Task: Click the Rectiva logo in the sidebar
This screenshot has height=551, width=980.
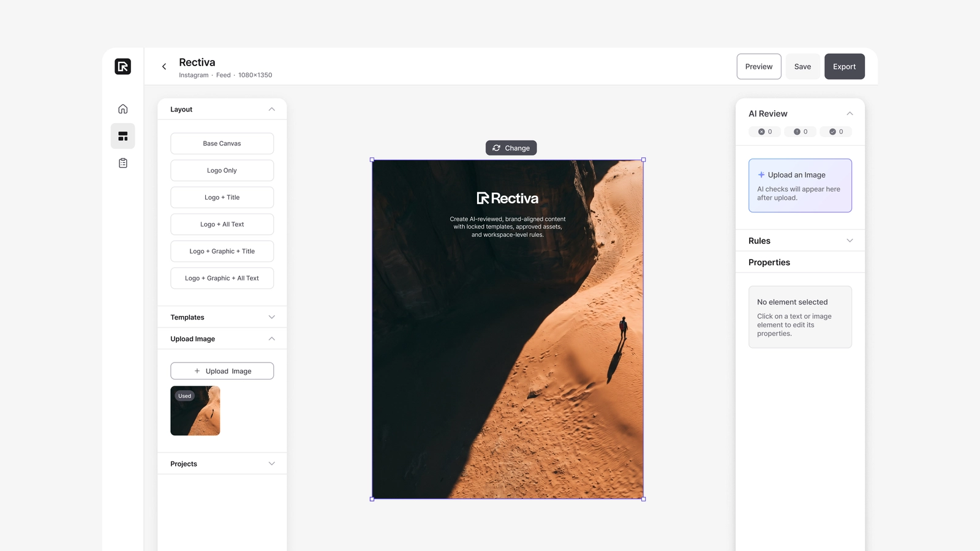Action: tap(123, 66)
